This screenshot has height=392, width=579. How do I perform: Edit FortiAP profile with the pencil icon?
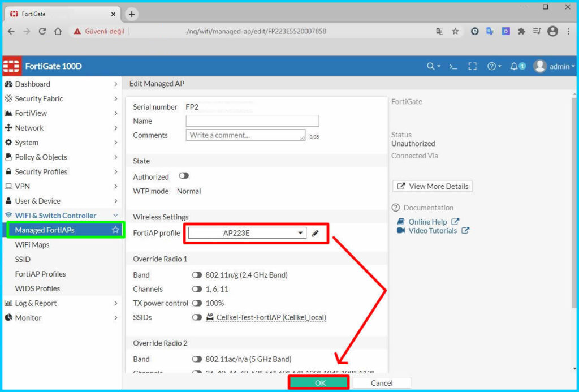[315, 233]
